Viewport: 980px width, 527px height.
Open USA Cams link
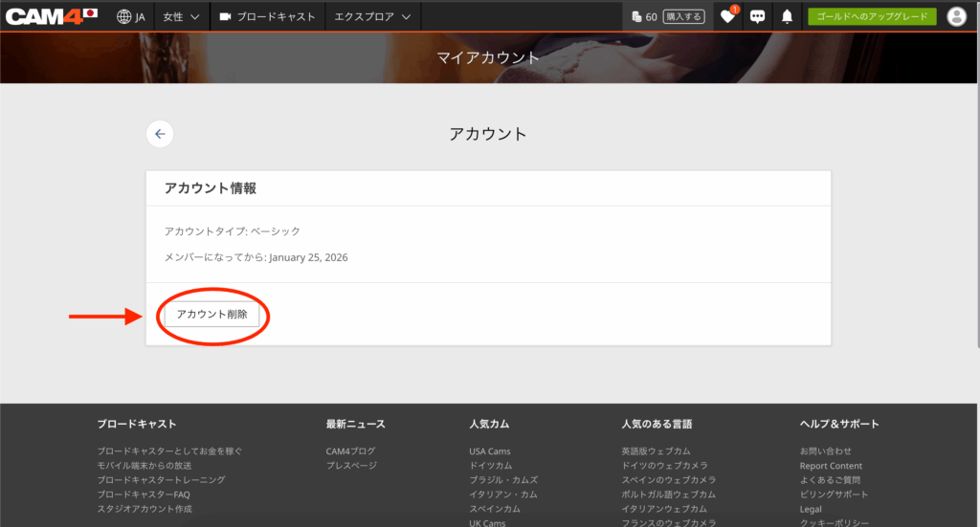pos(490,450)
